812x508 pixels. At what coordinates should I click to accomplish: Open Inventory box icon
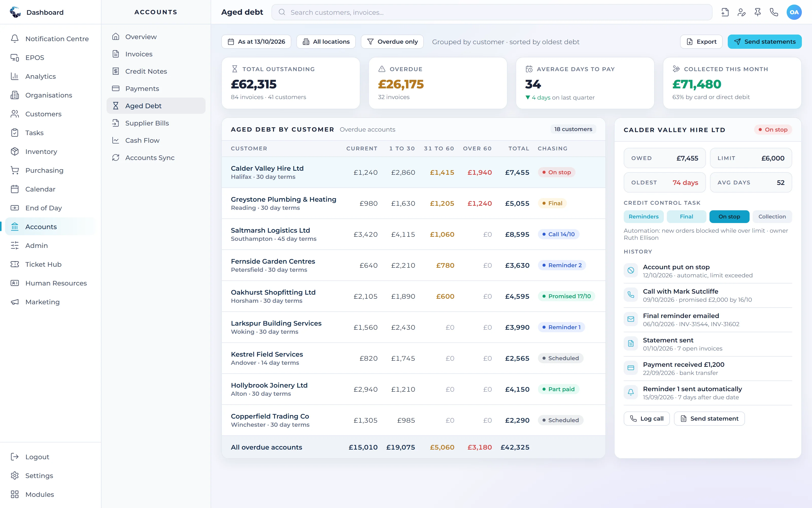[x=15, y=152]
